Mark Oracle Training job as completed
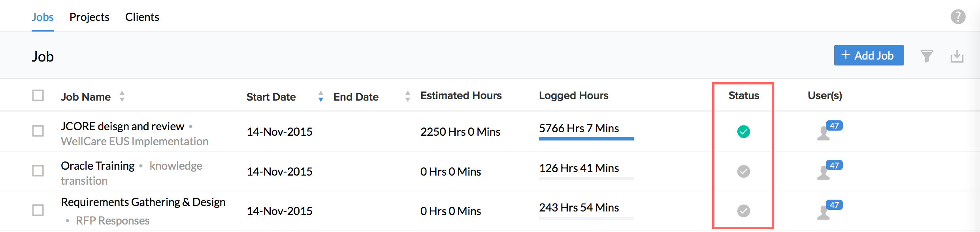Image resolution: width=980 pixels, height=232 pixels. pos(743,171)
